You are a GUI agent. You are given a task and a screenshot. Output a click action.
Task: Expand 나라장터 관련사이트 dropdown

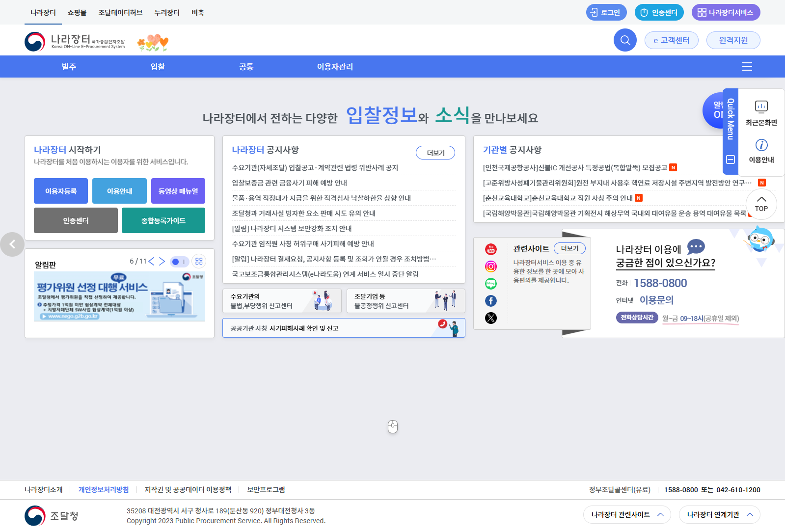click(x=627, y=515)
